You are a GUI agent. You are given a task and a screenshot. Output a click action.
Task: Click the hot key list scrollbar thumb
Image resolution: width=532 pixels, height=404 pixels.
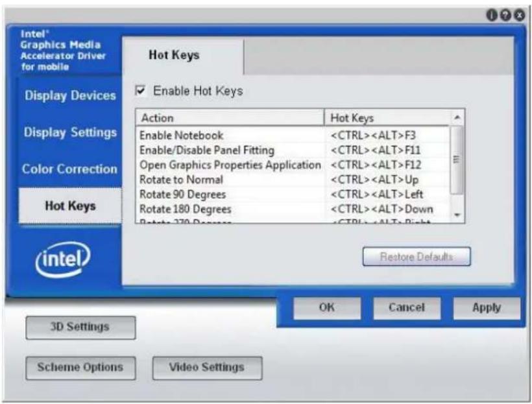[x=457, y=160]
